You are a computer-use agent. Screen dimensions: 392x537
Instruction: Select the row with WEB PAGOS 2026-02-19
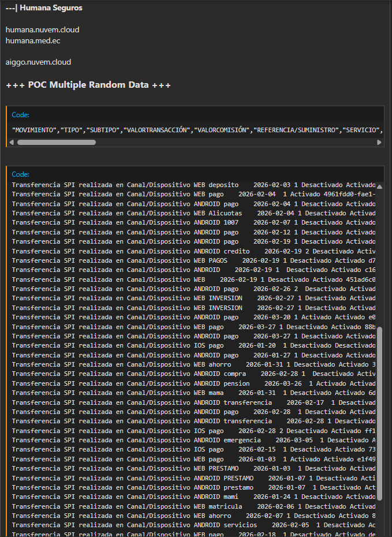click(194, 260)
